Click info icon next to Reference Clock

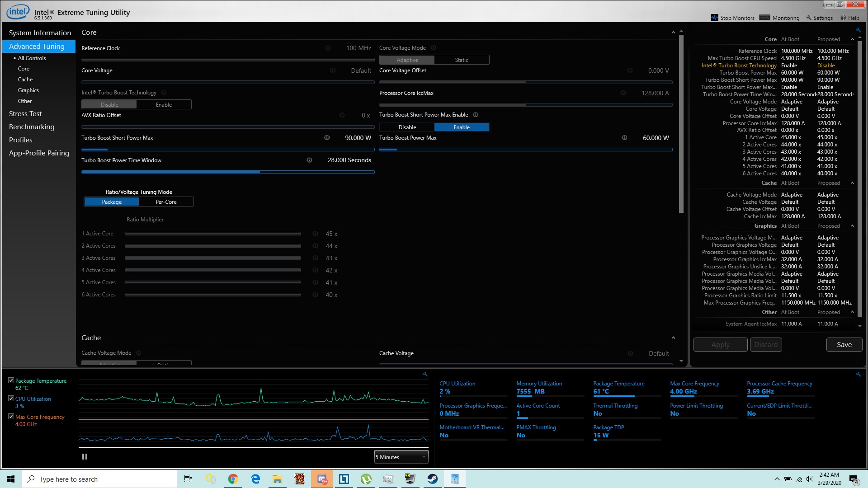[x=328, y=48]
